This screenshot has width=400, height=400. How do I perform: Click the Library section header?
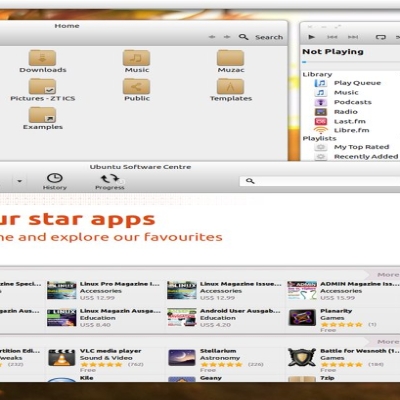(x=317, y=74)
